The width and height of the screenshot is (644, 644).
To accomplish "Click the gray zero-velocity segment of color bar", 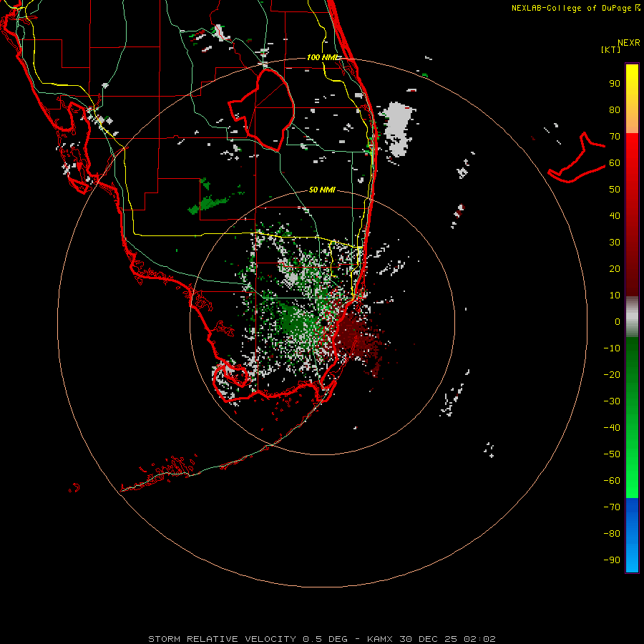I will 632,317.
